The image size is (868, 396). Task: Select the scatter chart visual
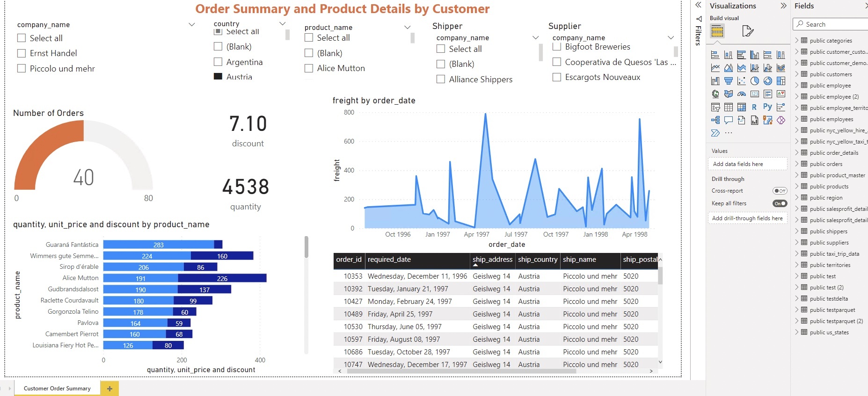tap(742, 81)
